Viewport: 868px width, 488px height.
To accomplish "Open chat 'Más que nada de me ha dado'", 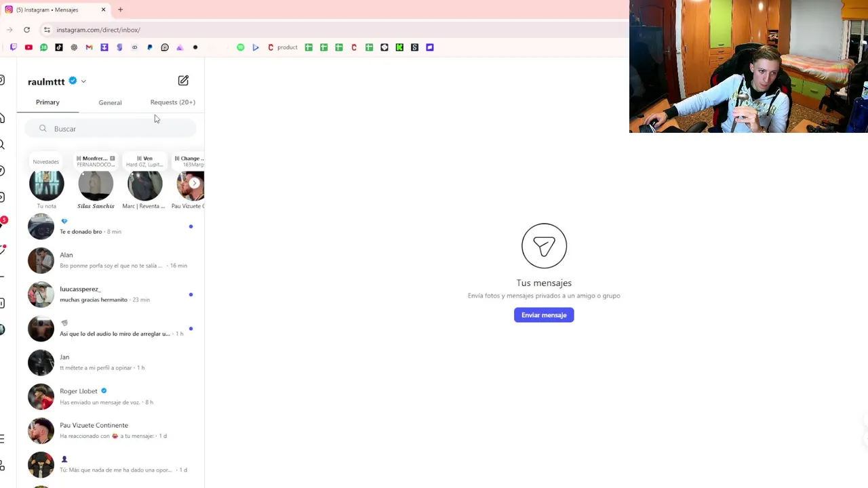I will (111, 464).
